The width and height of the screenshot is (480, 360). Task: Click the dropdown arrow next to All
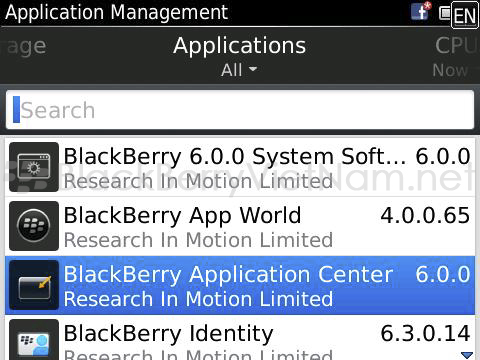tap(253, 69)
